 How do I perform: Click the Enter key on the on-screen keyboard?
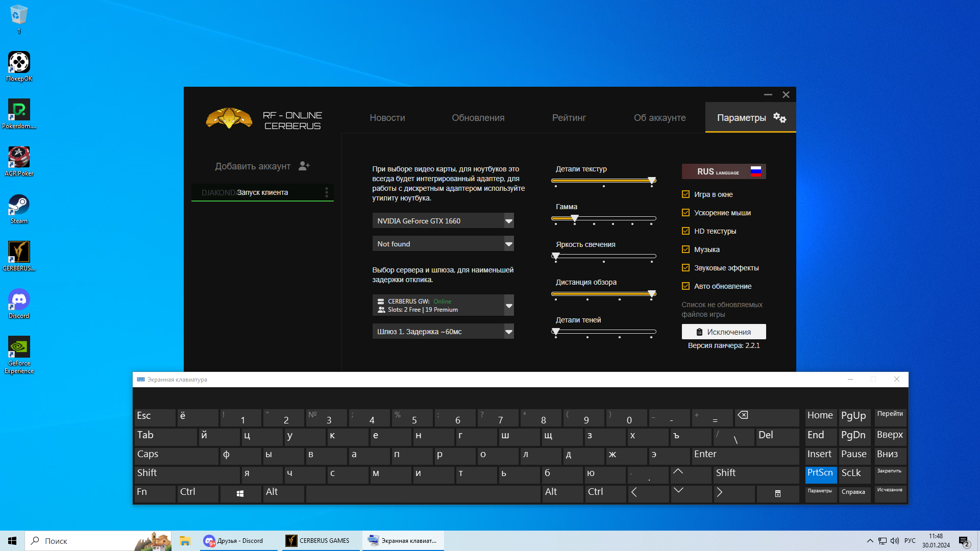745,456
